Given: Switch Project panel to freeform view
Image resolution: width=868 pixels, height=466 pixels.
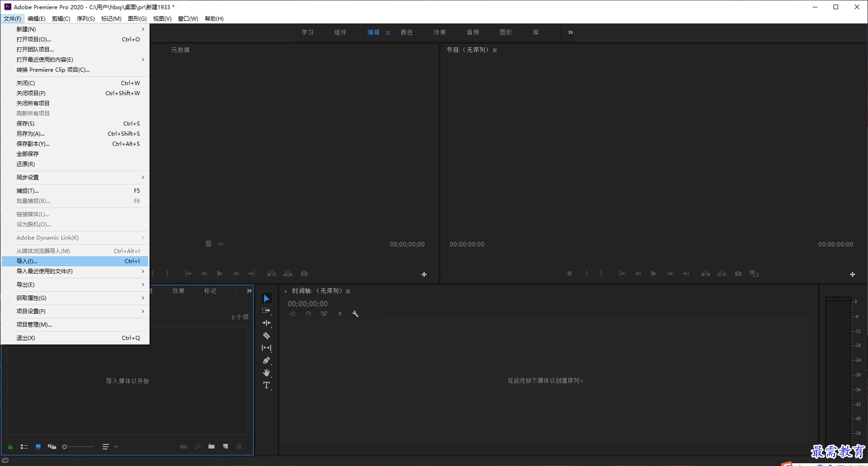Looking at the screenshot, I should [x=52, y=447].
